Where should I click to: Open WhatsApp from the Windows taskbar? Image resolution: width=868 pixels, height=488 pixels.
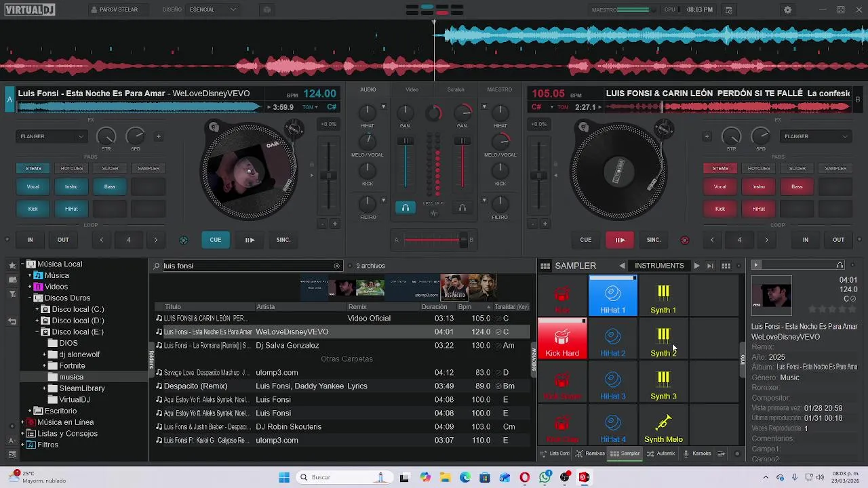click(x=545, y=477)
